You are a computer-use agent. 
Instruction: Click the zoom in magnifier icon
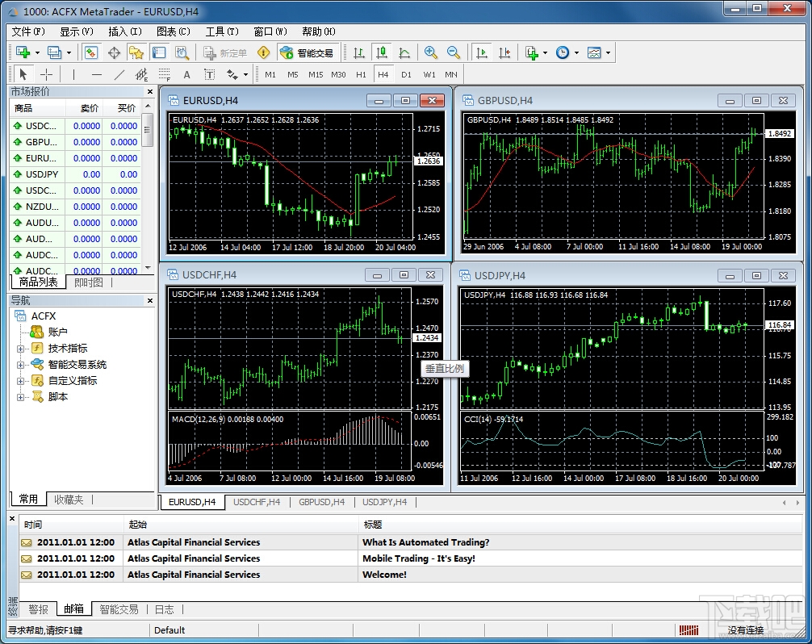click(x=431, y=52)
